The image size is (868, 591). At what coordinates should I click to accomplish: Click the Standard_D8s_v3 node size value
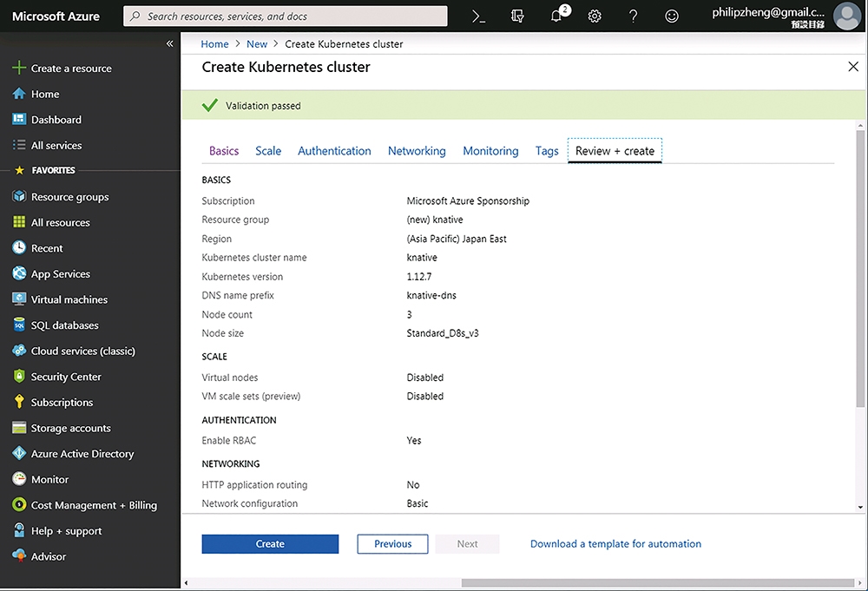point(443,332)
